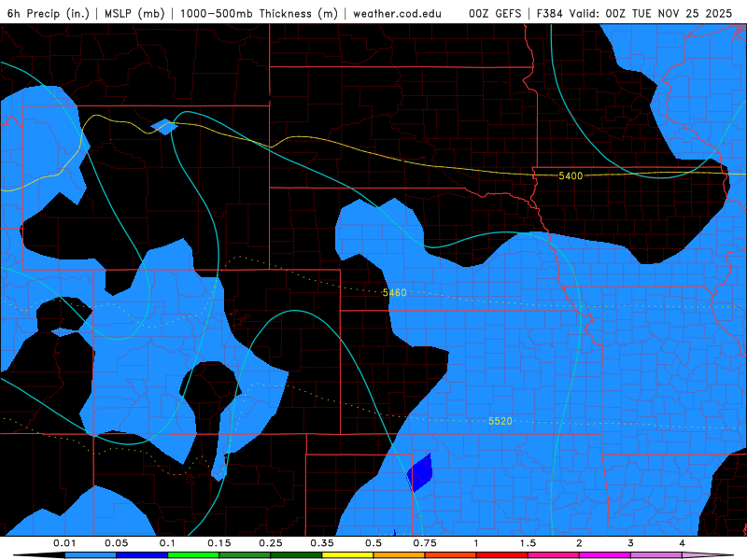Viewport: 747px width, 560px height.
Task: Click the dark orange 0.75–1 legend swatch
Action: [451, 555]
